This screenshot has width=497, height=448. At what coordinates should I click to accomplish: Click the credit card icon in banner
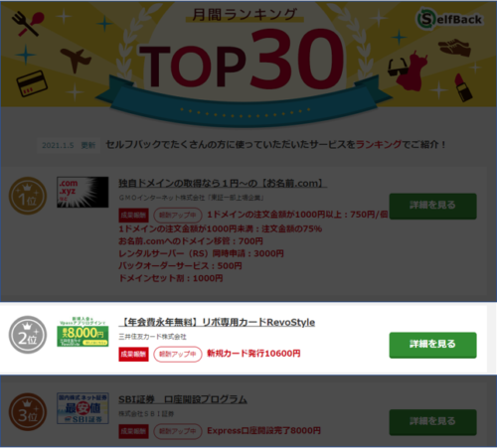[32, 83]
